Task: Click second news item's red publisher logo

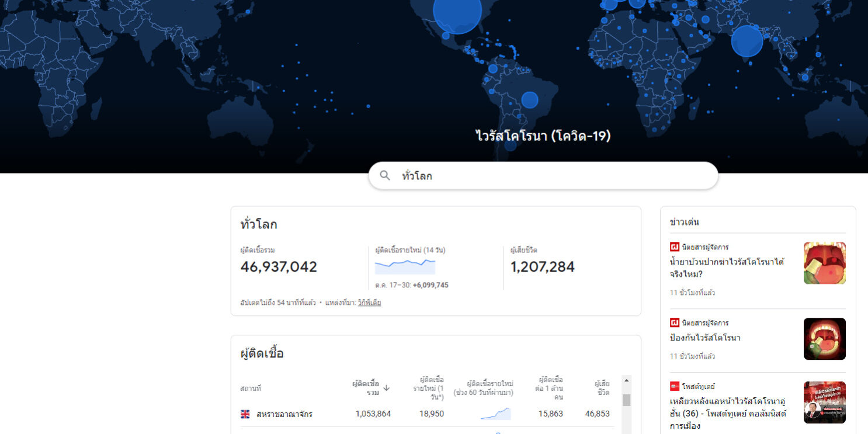Action: 674,323
